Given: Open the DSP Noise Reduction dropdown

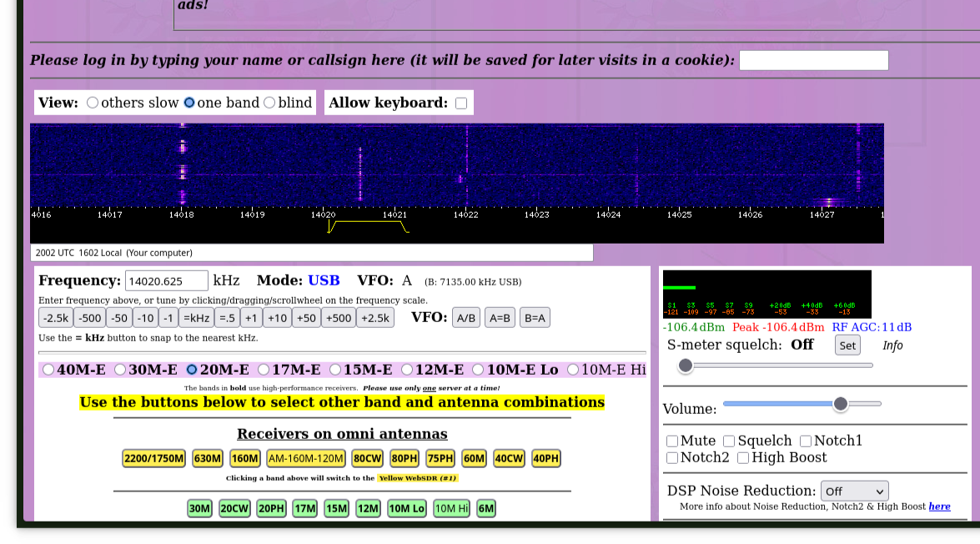Looking at the screenshot, I should tap(854, 491).
